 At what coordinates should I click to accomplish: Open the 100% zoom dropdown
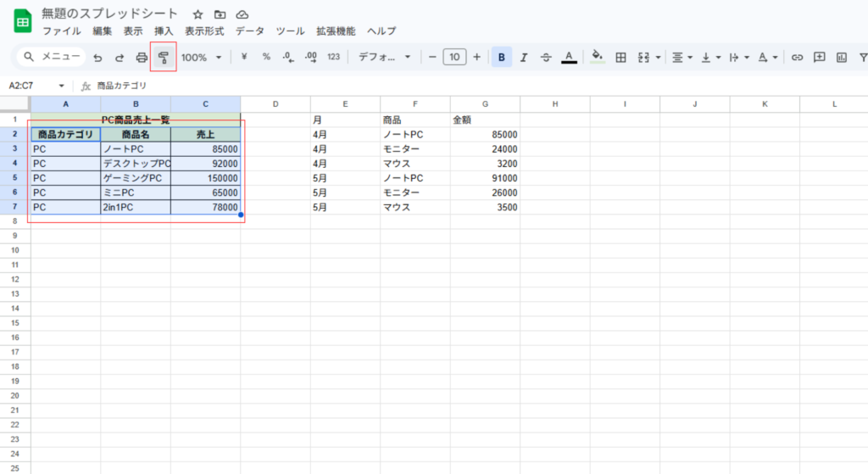point(202,58)
